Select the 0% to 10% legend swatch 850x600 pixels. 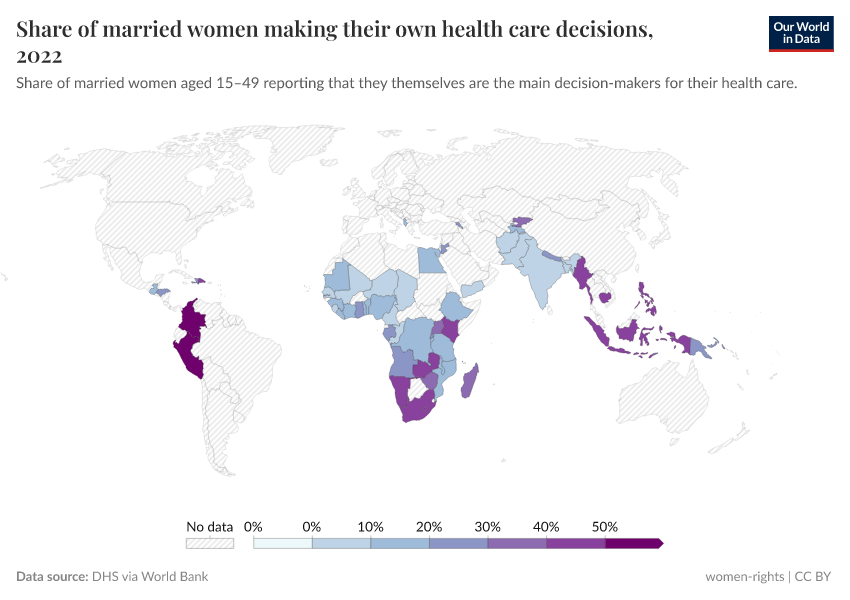click(x=341, y=543)
